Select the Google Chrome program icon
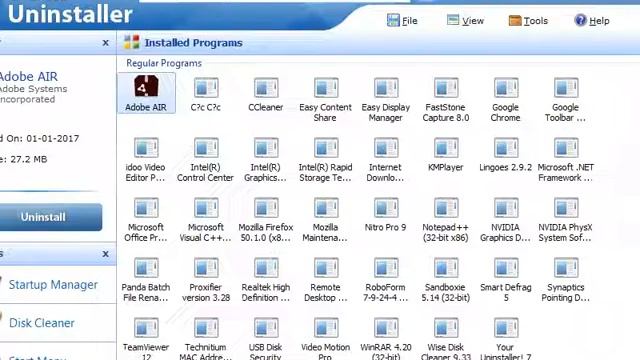The image size is (640, 360). [506, 87]
